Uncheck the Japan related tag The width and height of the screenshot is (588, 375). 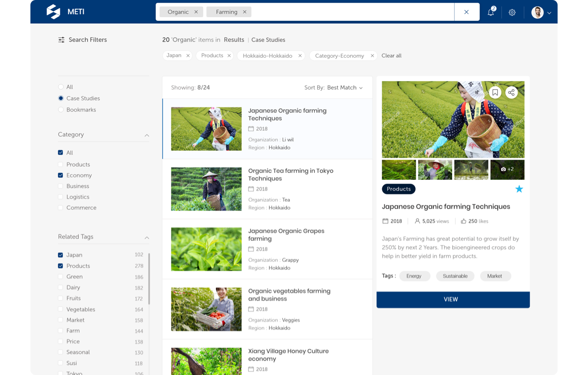(60, 255)
